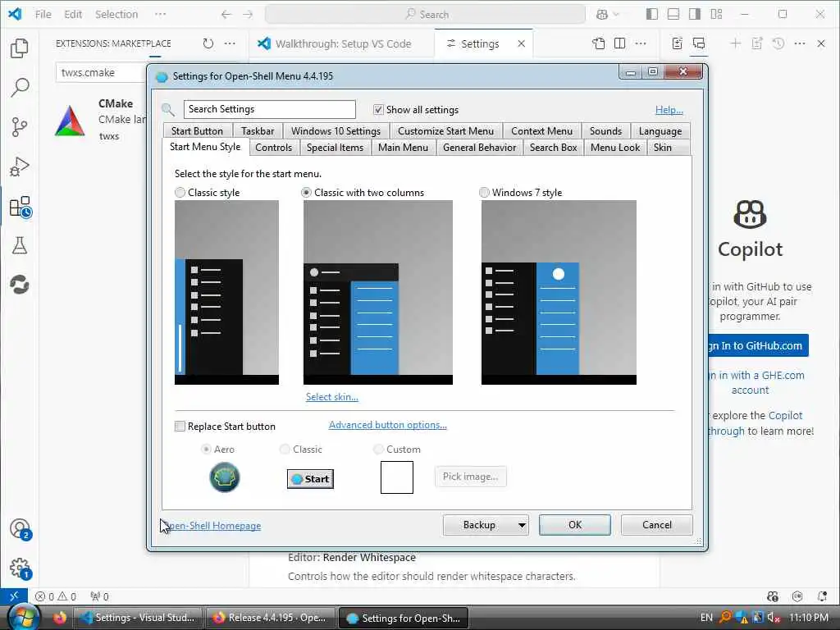
Task: Open Run and Debug view in VS Code
Action: (x=20, y=167)
